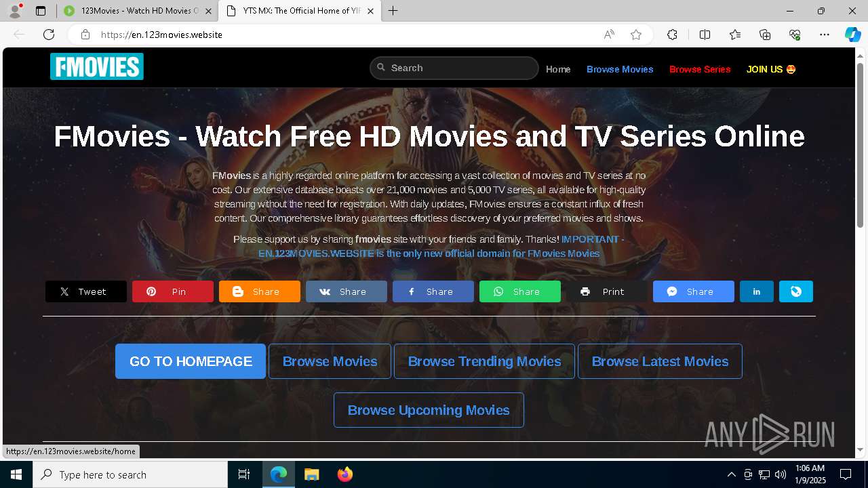
Task: Open Browse Series nav link
Action: (700, 69)
